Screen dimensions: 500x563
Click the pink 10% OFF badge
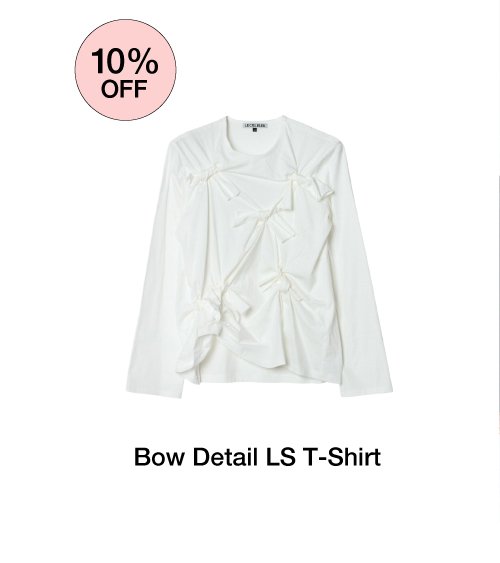click(126, 70)
